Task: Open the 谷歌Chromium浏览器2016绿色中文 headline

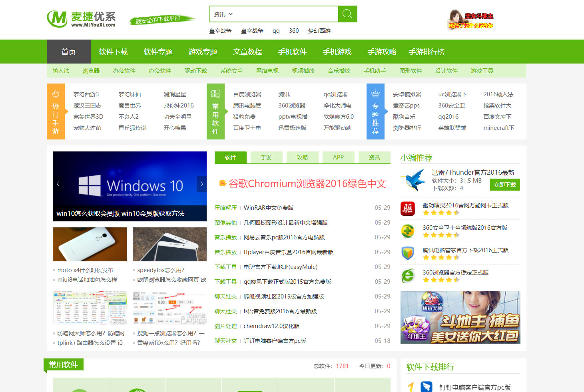Action: point(307,183)
